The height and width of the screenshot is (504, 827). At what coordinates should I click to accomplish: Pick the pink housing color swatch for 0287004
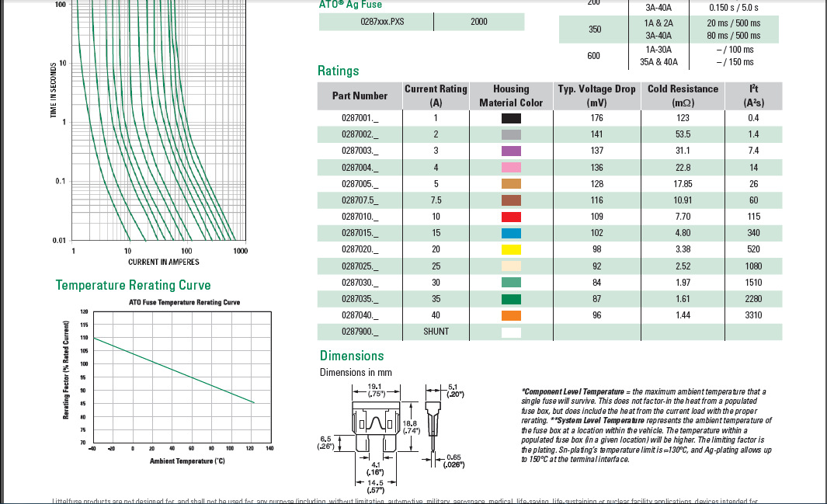[511, 168]
